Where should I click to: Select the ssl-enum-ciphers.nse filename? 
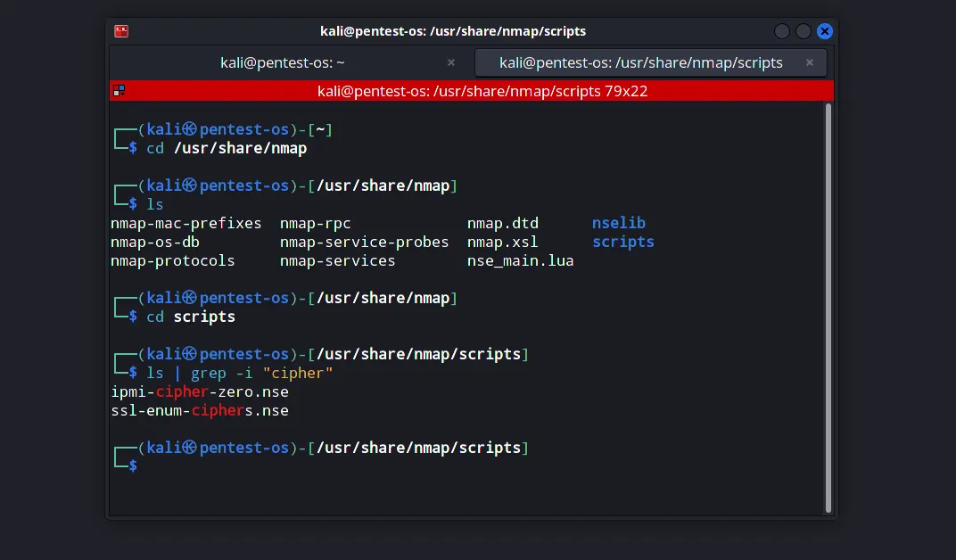pos(199,410)
